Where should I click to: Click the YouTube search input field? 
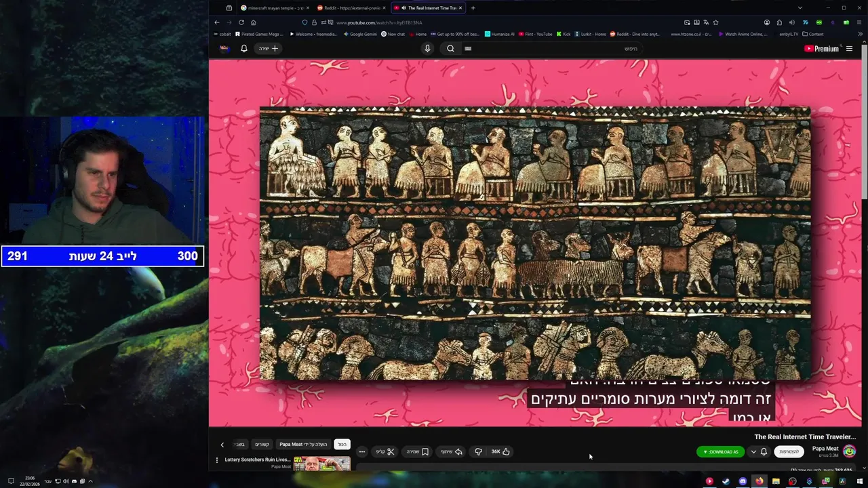553,48
